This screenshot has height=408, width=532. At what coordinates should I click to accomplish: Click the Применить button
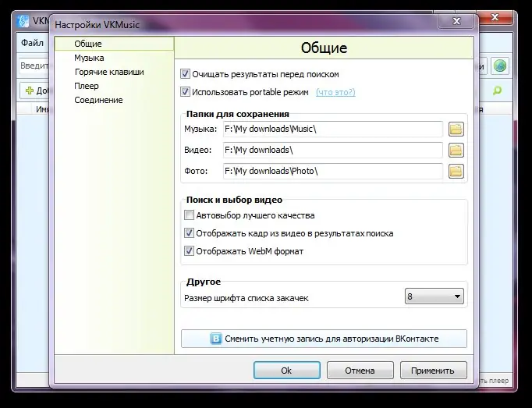coord(433,371)
